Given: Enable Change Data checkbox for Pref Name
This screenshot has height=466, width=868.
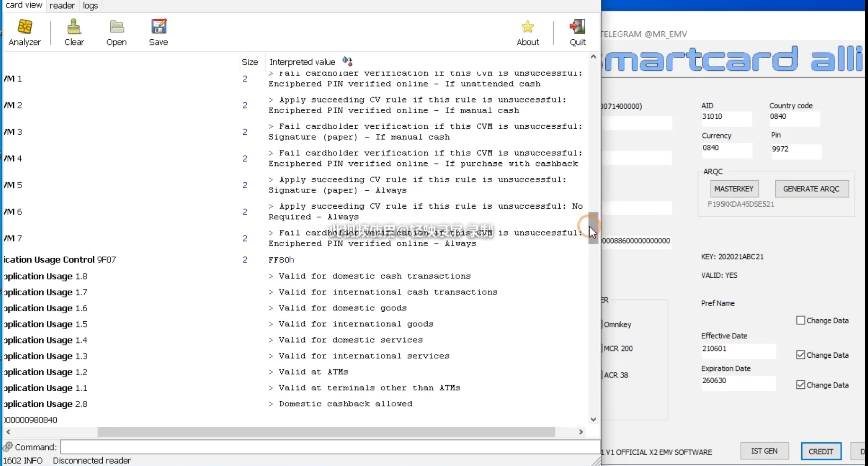Looking at the screenshot, I should 801,320.
